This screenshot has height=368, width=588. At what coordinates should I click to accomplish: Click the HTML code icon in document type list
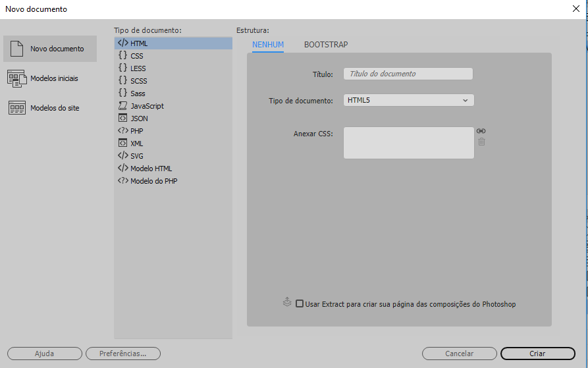pos(122,43)
